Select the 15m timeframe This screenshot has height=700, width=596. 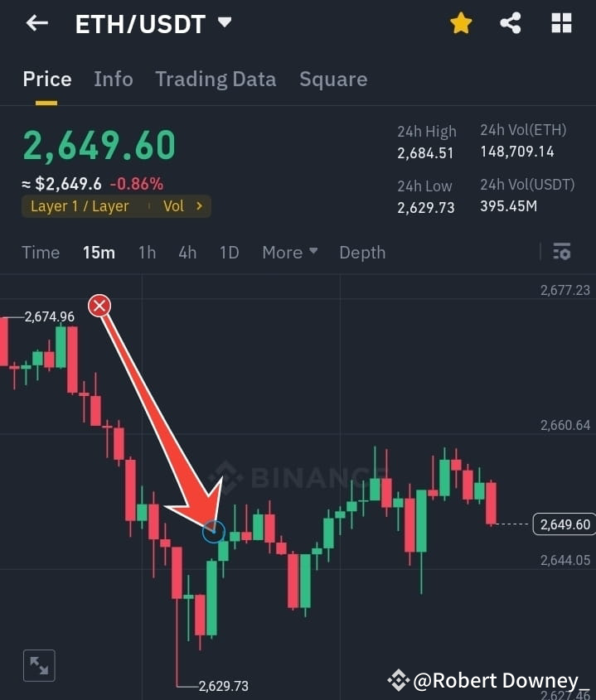[99, 253]
